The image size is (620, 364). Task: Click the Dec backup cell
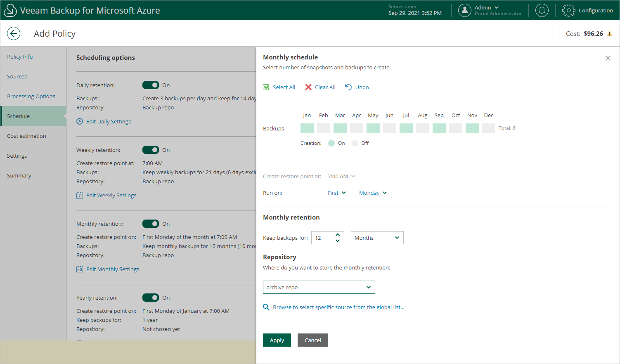(x=489, y=128)
